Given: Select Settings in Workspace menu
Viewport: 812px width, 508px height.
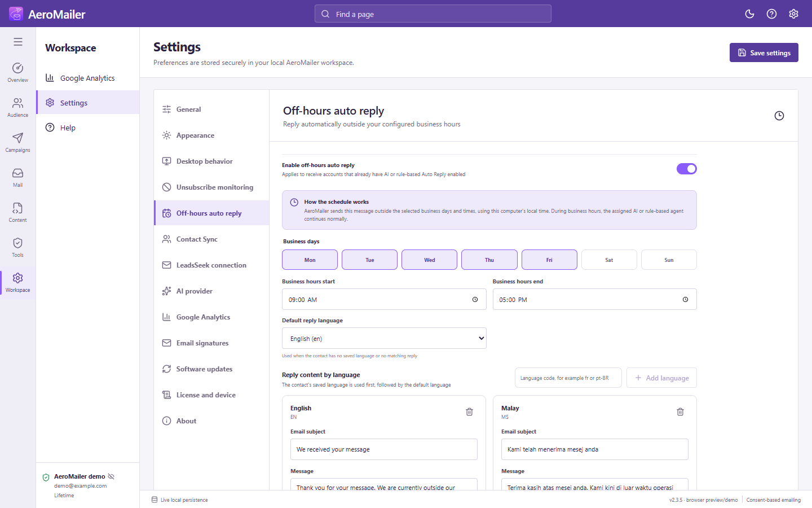Looking at the screenshot, I should tap(87, 103).
